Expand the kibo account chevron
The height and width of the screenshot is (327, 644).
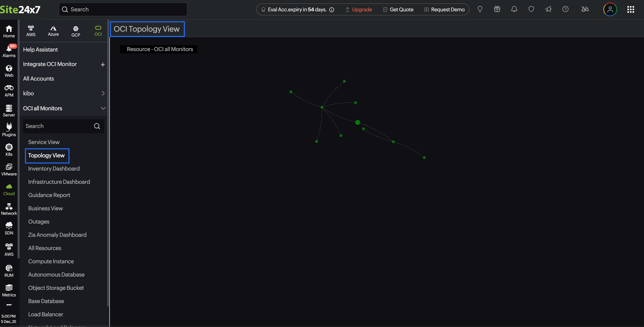point(103,93)
